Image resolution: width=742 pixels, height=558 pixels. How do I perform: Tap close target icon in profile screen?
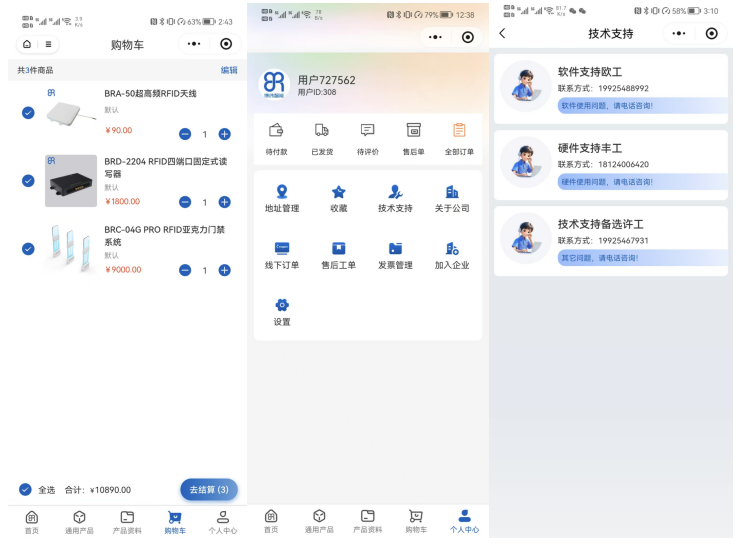pyautogui.click(x=468, y=37)
